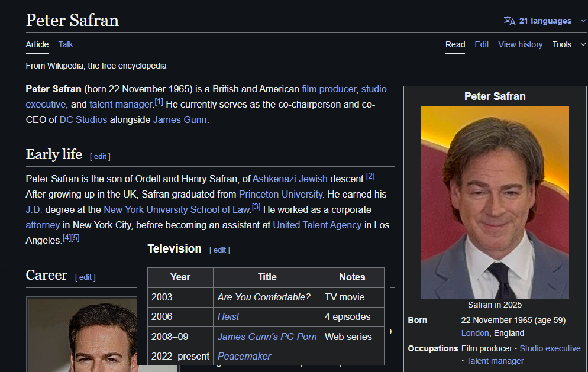Click the 2022–present year cell

[x=180, y=356]
